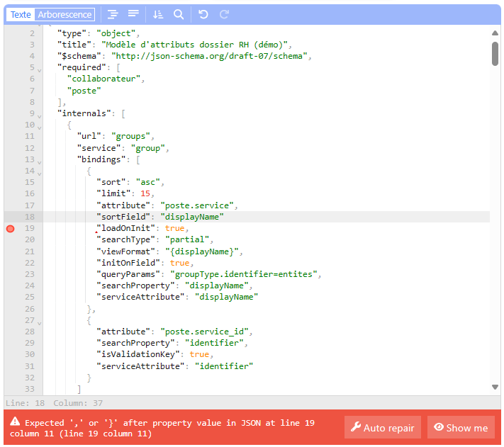
Task: Format JSON with indentation icon
Action: pos(113,14)
